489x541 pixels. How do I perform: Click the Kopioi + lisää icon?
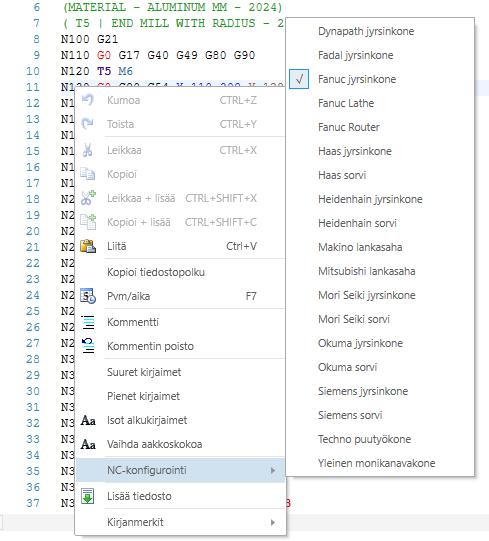point(88,222)
